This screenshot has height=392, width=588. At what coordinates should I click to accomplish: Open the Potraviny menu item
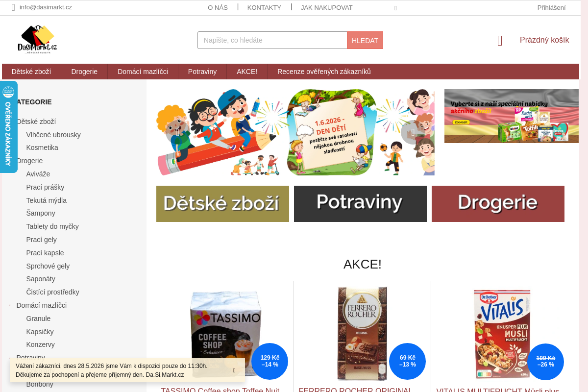tap(202, 72)
